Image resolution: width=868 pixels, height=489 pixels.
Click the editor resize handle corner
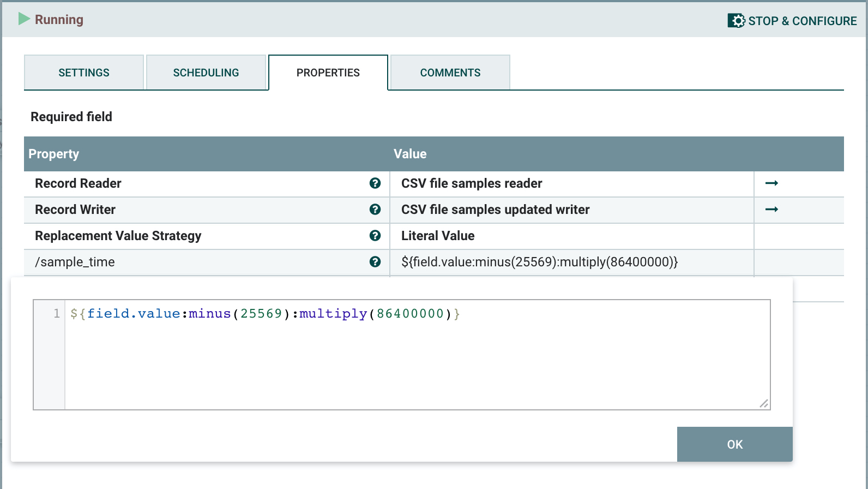(x=764, y=404)
